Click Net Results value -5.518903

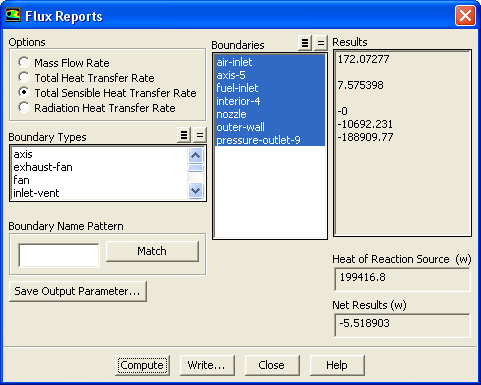pyautogui.click(x=364, y=323)
